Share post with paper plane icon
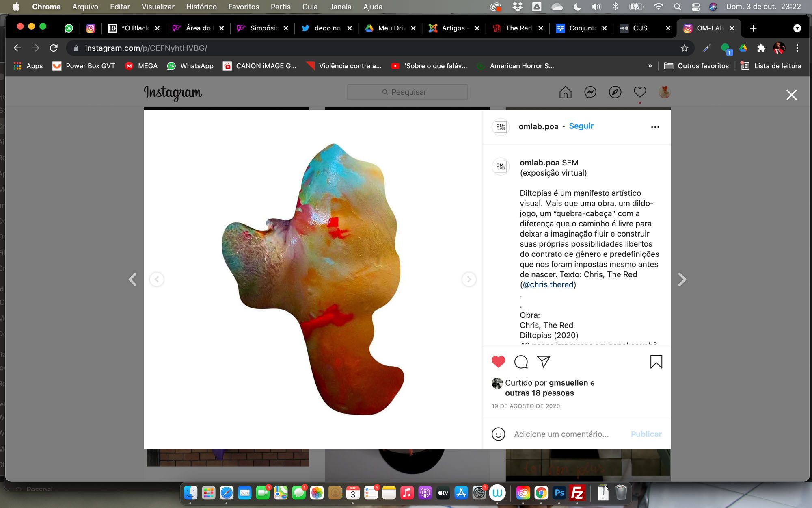This screenshot has height=508, width=812. tap(543, 361)
